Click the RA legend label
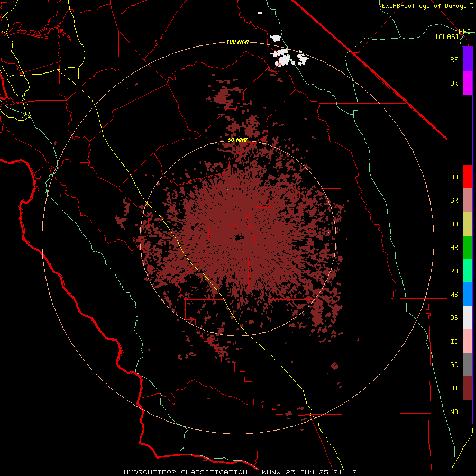The height and width of the screenshot is (476, 476). [x=454, y=271]
